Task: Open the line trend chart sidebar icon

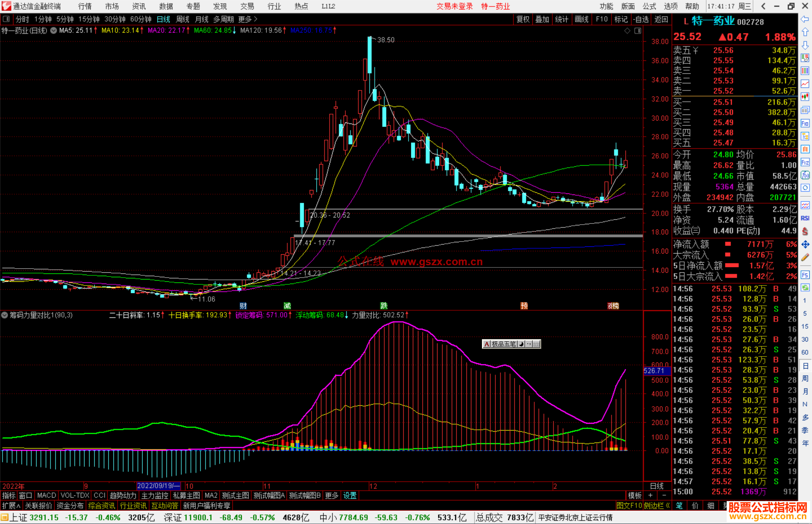Action: (x=805, y=84)
